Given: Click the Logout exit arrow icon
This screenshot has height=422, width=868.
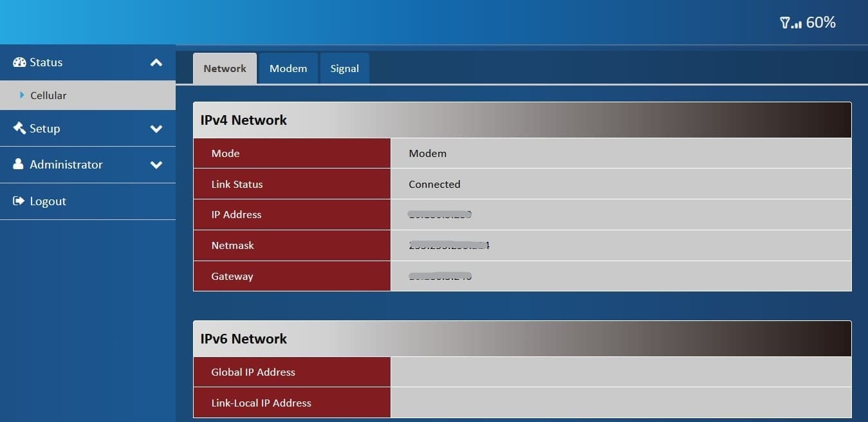Looking at the screenshot, I should tap(19, 201).
